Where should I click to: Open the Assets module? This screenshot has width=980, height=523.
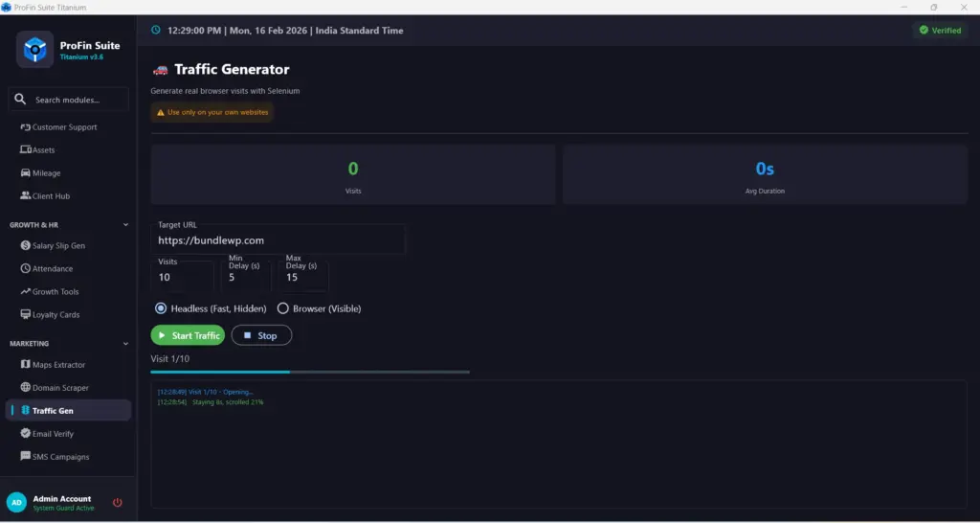click(69, 150)
